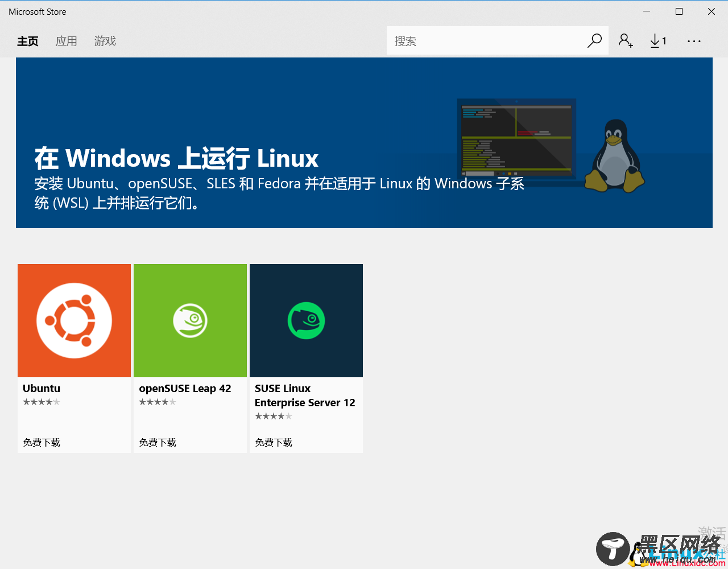Click 免费下载 under SUSE Linux Enterprise
The image size is (728, 569).
[274, 442]
